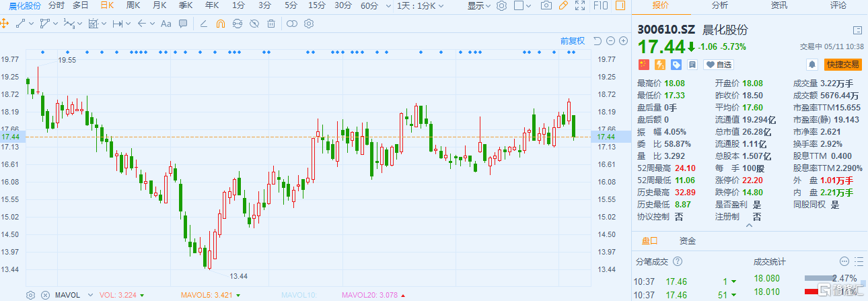Open MAVOL indicator settings gear
Screen dimensions: 868x301
(30, 295)
